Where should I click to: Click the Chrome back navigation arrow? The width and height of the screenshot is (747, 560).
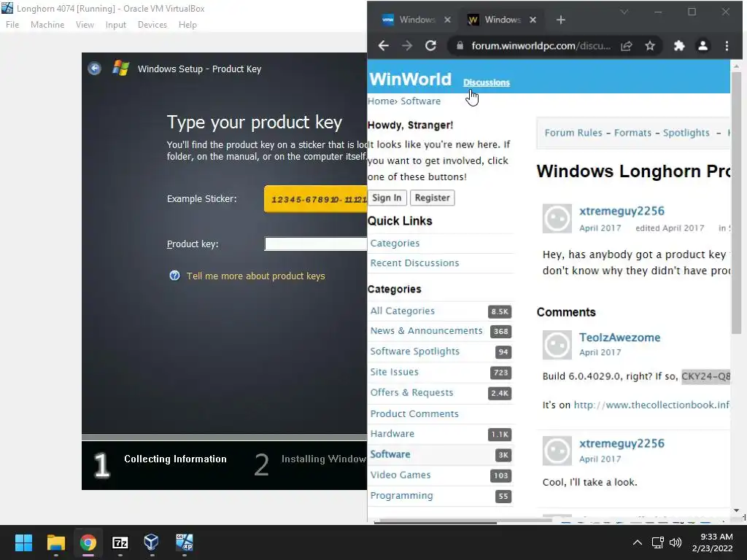384,46
